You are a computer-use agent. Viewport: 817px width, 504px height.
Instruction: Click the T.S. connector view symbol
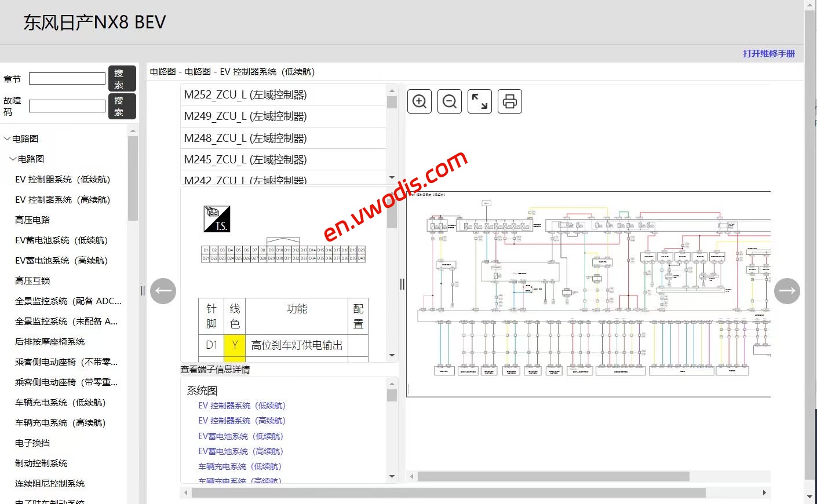tap(218, 219)
